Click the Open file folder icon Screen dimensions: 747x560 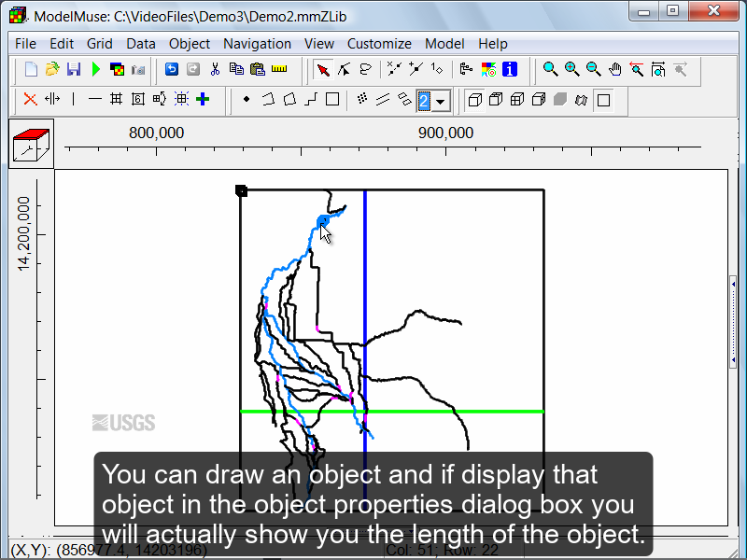pyautogui.click(x=52, y=69)
